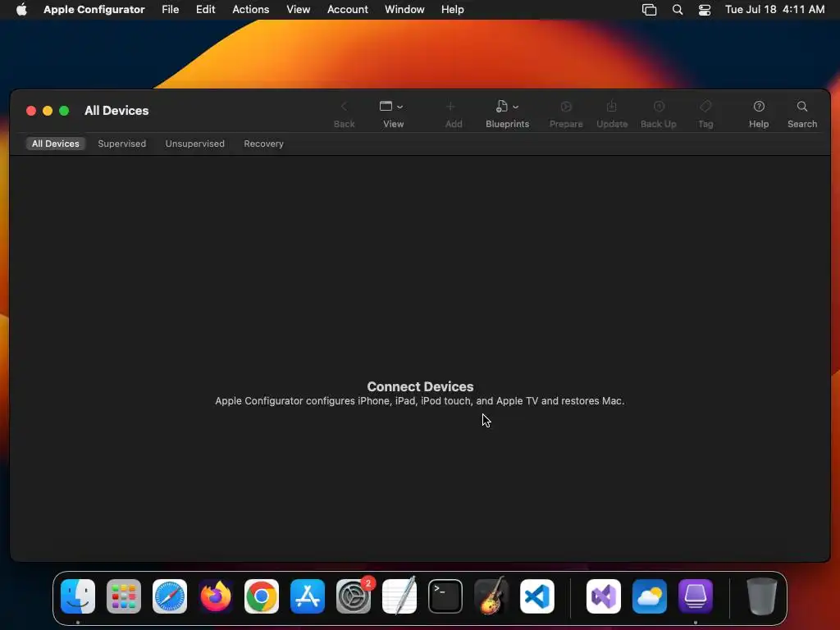Screen dimensions: 840x630
Task: Open Visual Studio from the Dock
Action: (x=604, y=596)
